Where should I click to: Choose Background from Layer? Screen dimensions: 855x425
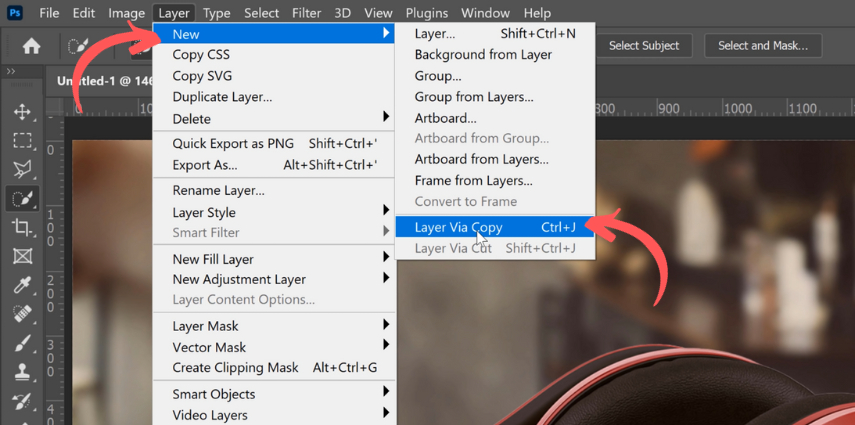[495, 55]
